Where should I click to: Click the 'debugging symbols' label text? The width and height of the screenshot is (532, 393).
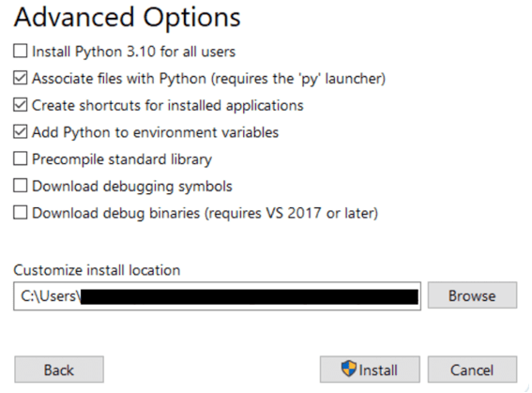168,187
